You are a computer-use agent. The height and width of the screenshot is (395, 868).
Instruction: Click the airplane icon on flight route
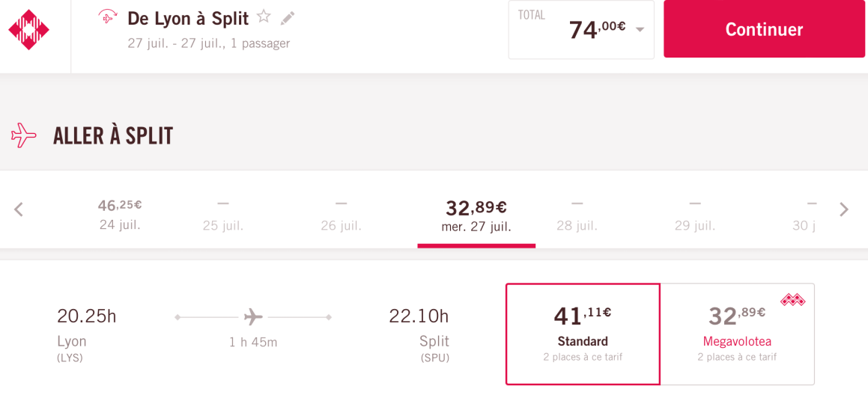254,317
